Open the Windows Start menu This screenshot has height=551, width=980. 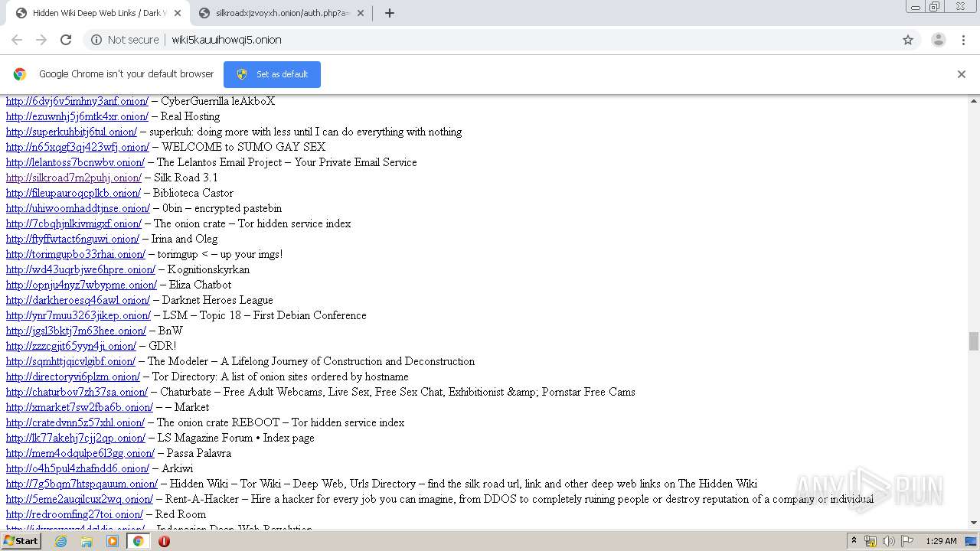21,541
